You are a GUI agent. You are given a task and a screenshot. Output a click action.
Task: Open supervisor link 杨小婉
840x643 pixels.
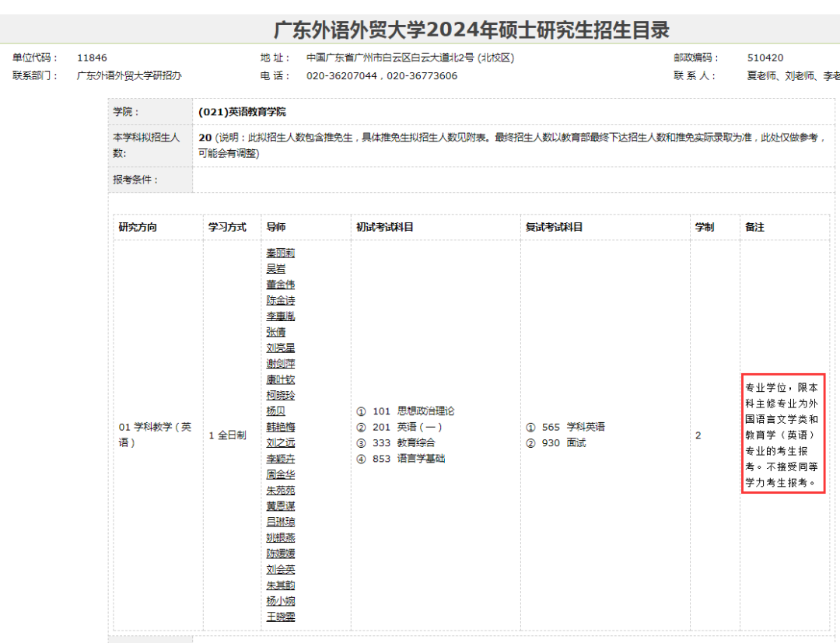tap(280, 601)
